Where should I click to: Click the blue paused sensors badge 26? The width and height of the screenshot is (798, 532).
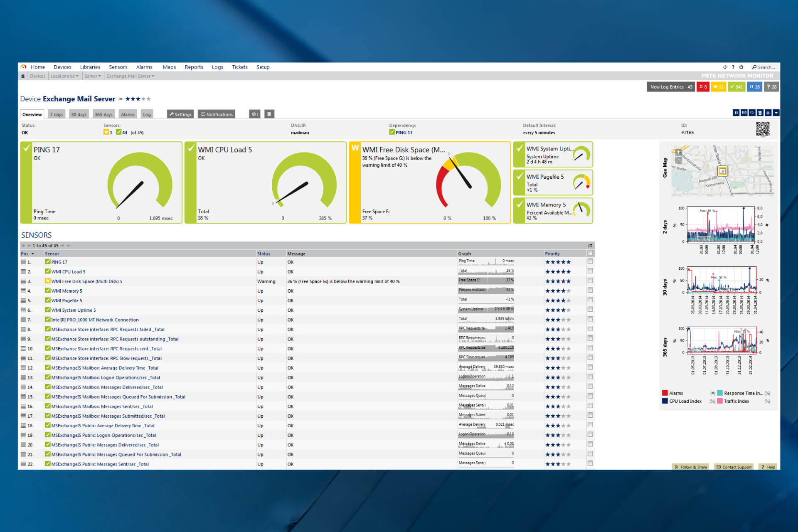coord(754,87)
